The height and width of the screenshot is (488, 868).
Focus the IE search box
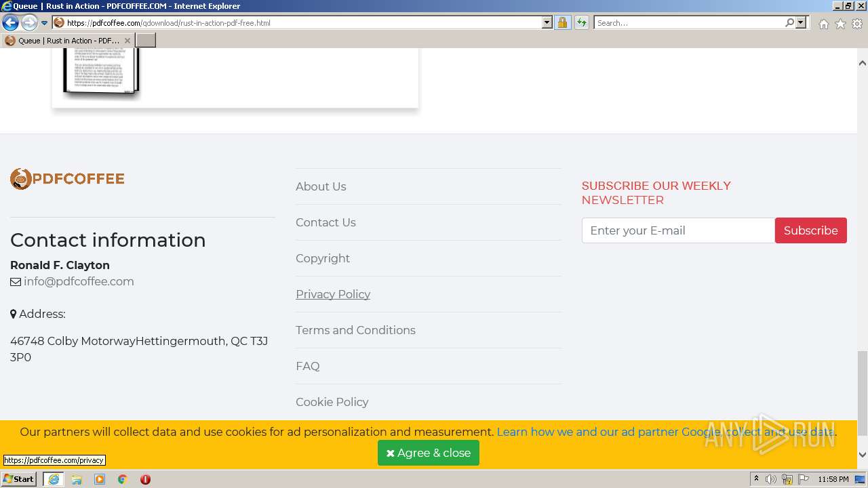tap(688, 22)
